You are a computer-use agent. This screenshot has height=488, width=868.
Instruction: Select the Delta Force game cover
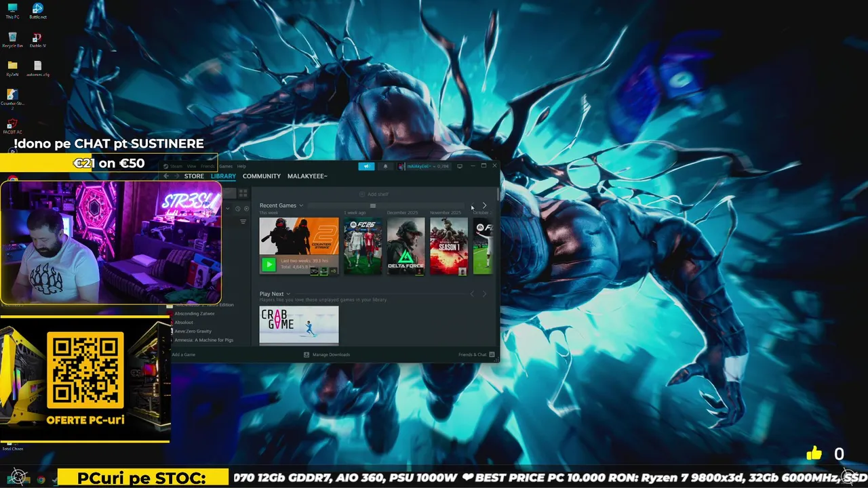tap(406, 246)
